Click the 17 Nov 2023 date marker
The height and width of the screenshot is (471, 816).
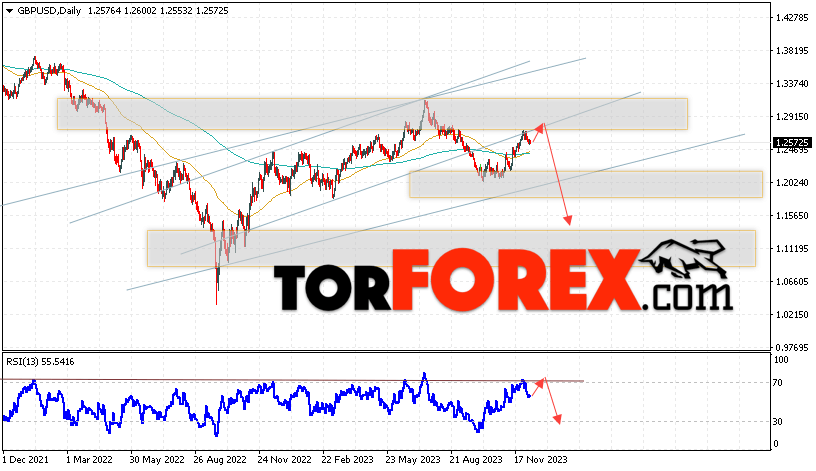[541, 460]
